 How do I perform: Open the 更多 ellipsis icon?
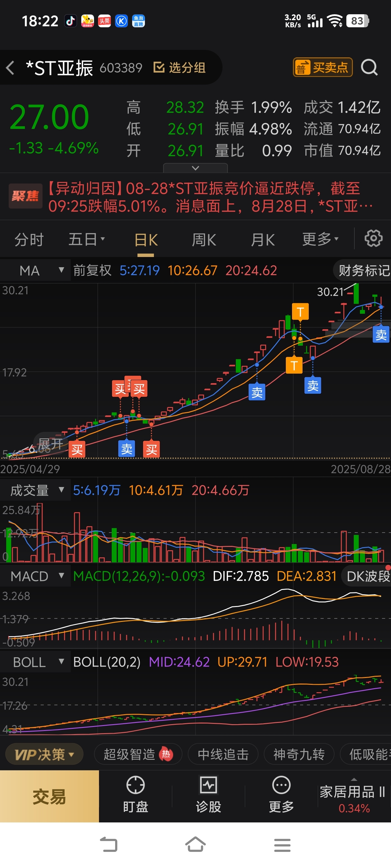click(x=281, y=795)
